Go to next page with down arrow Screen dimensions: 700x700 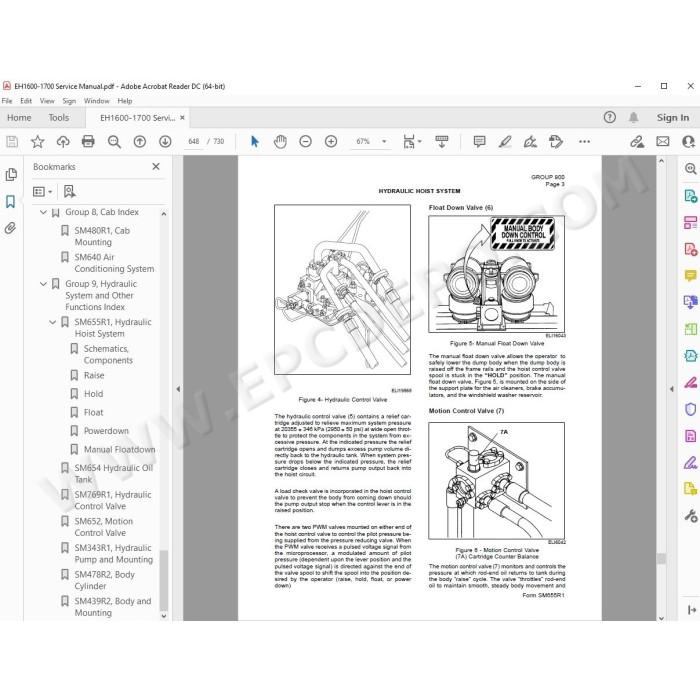point(165,142)
